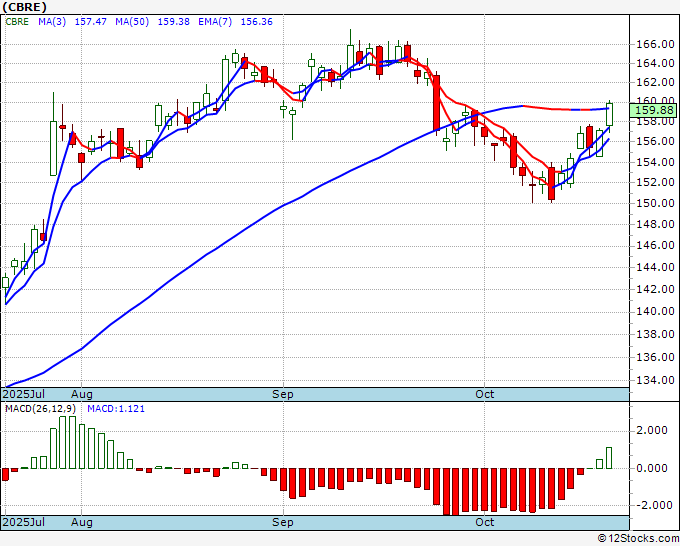Click the 166.00 price axis label

tap(655, 44)
